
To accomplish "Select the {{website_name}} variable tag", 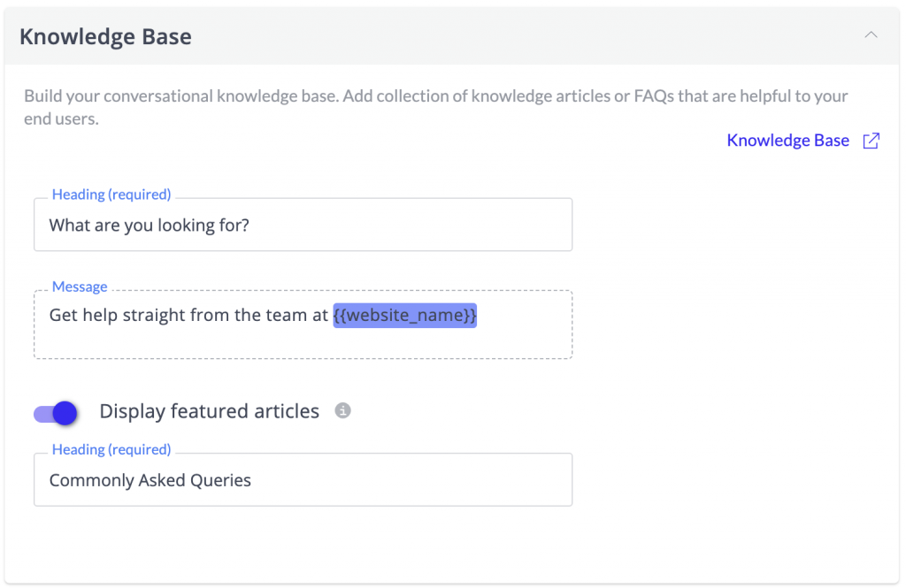I will pos(404,316).
